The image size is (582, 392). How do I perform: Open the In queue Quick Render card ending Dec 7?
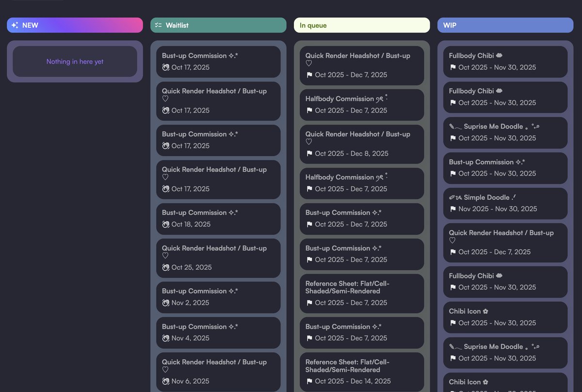point(362,65)
